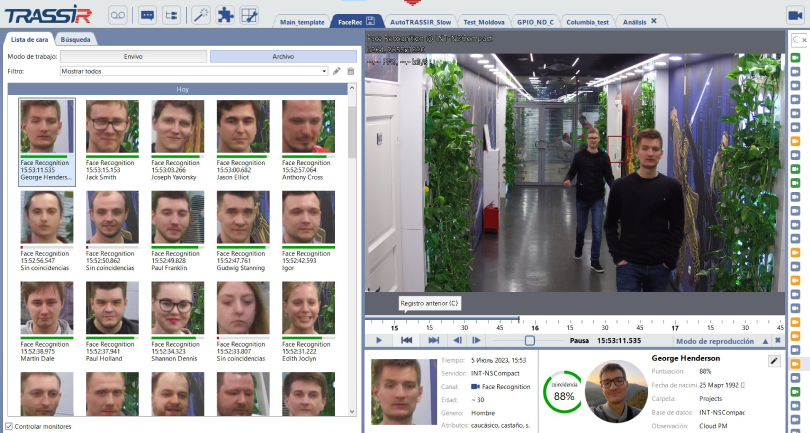Click the magic wand icon in toolbar
The image size is (810, 433).
(x=201, y=15)
